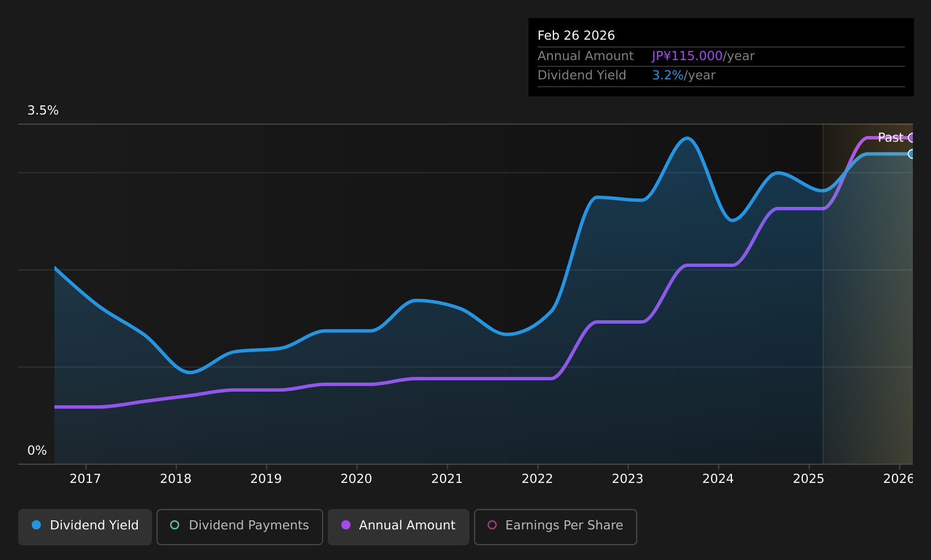Image resolution: width=931 pixels, height=560 pixels.
Task: Click the 2019 x-axis label
Action: pos(266,479)
